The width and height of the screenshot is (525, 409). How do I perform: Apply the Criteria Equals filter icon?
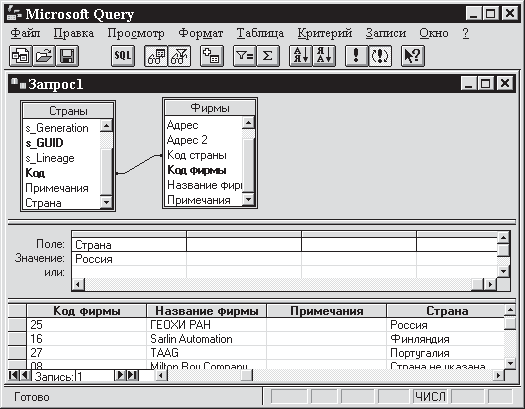coord(244,56)
